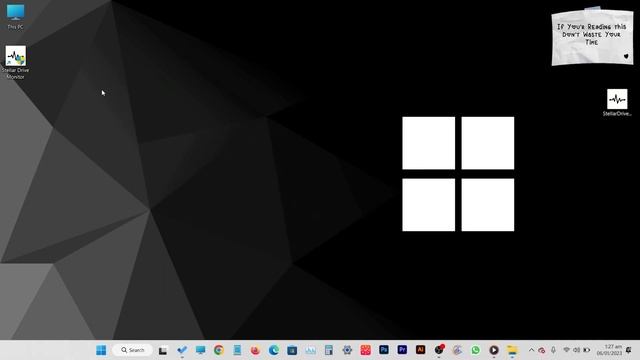Image resolution: width=640 pixels, height=360 pixels.
Task: Open the volume speaker tray icon
Action: [x=576, y=350]
